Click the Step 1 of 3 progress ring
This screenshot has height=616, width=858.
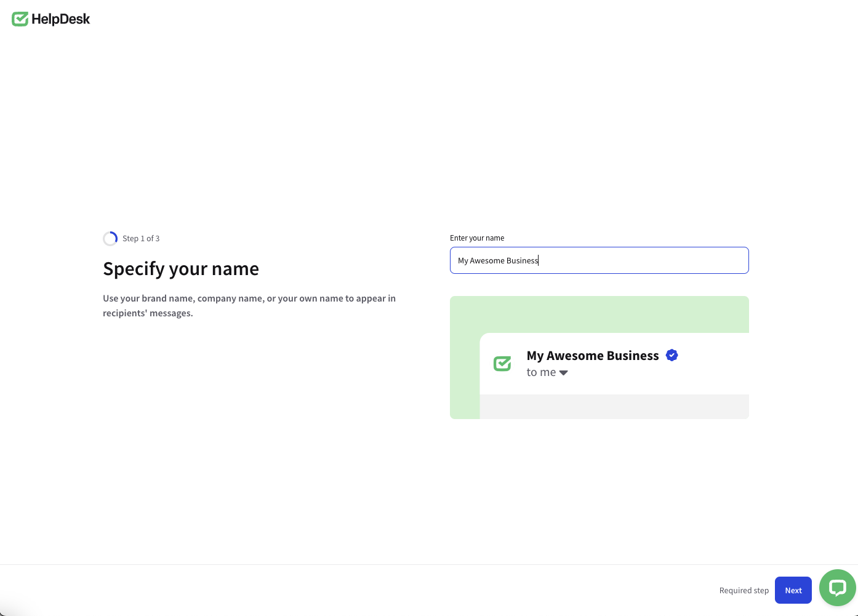(110, 239)
